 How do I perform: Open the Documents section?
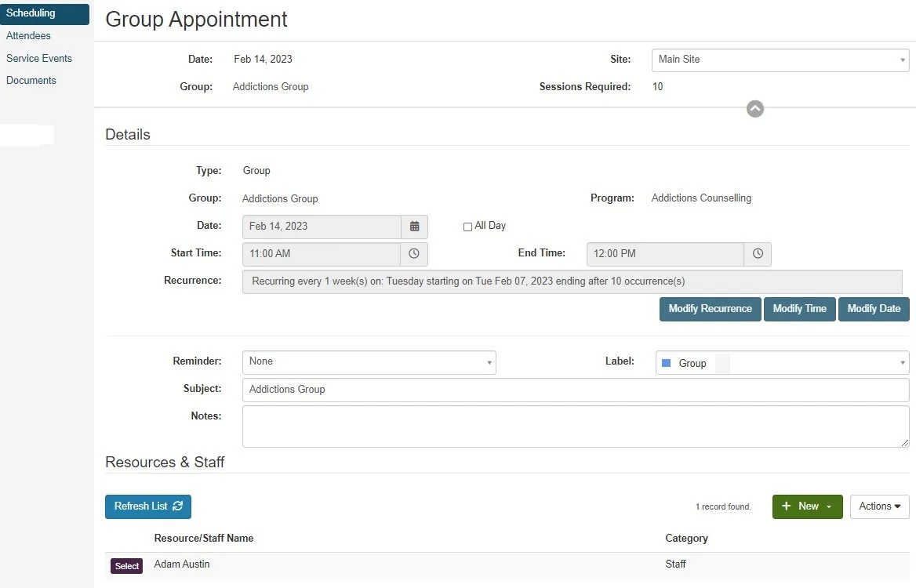pyautogui.click(x=31, y=80)
